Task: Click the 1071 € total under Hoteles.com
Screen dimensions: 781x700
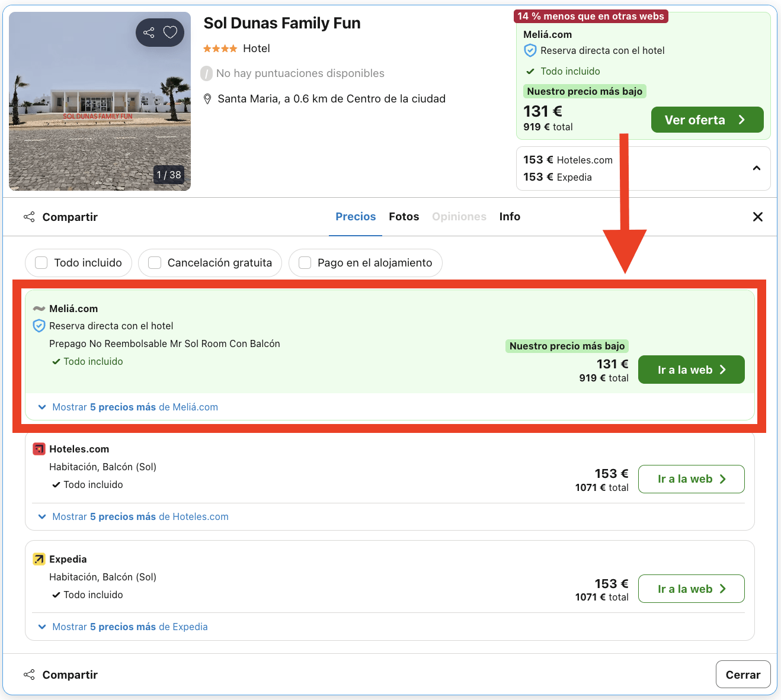Action: [x=602, y=487]
